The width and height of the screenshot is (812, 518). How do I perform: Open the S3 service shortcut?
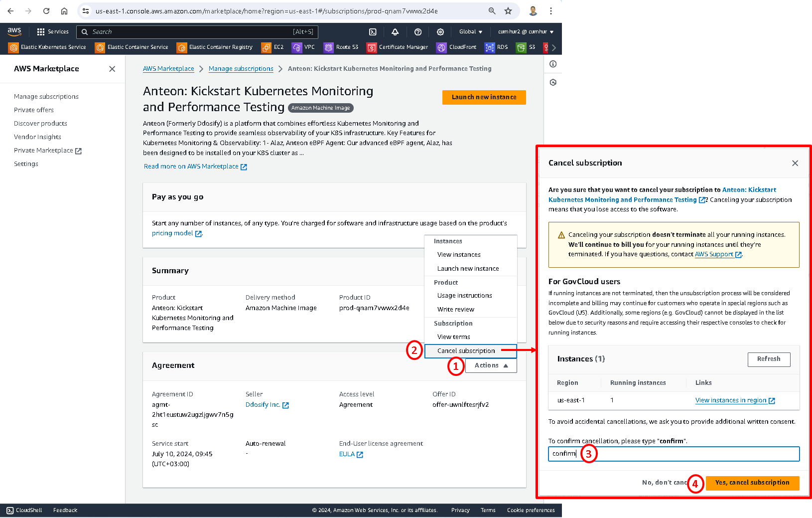[x=527, y=47]
